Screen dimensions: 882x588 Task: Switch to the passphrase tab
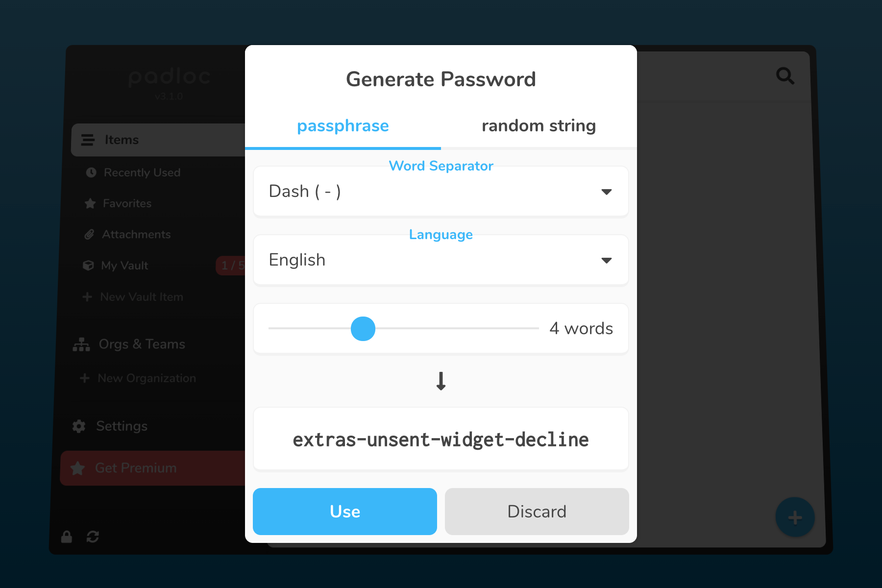click(343, 126)
